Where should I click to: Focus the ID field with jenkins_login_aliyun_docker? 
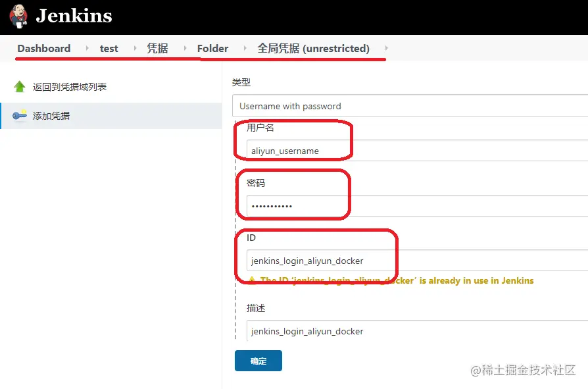417,261
